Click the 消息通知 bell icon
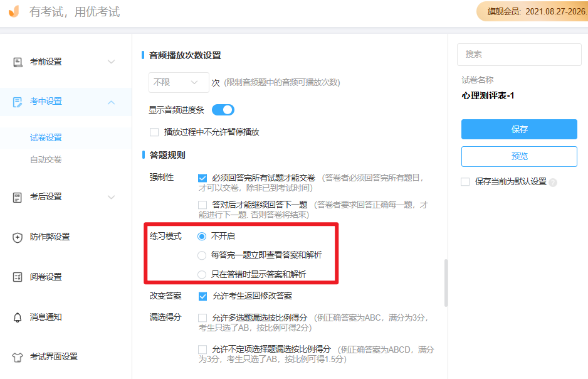The width and height of the screenshot is (588, 379). click(18, 318)
